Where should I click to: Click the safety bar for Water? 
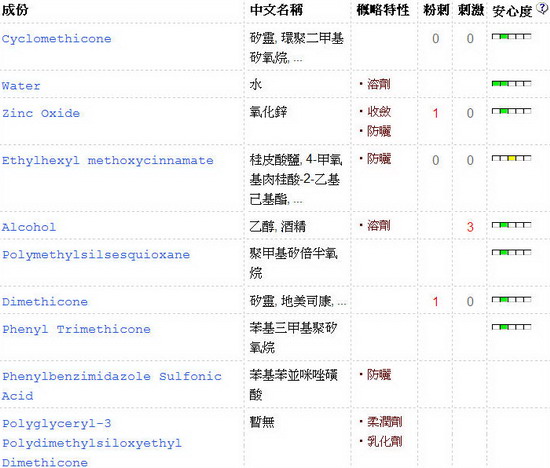click(511, 83)
